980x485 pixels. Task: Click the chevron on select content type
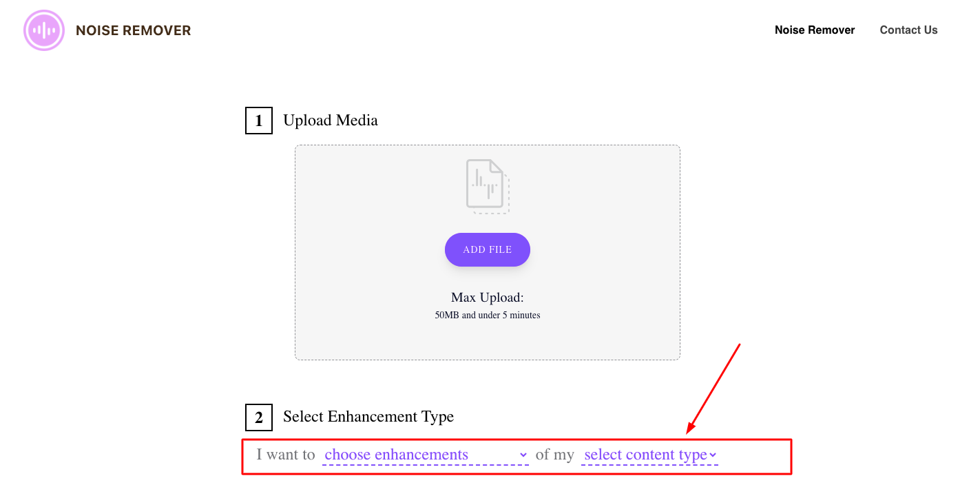(713, 455)
